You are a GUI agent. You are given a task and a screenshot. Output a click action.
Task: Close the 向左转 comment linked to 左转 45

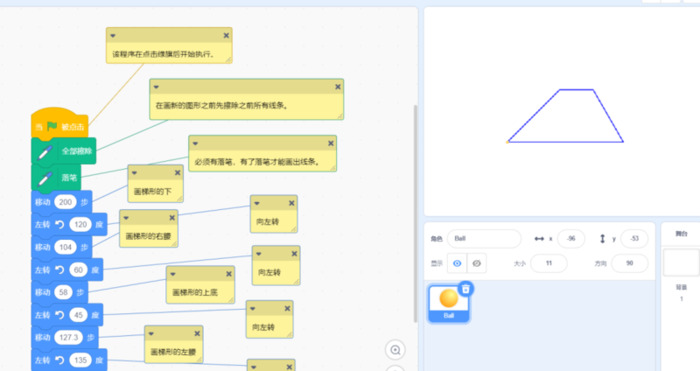(x=288, y=308)
